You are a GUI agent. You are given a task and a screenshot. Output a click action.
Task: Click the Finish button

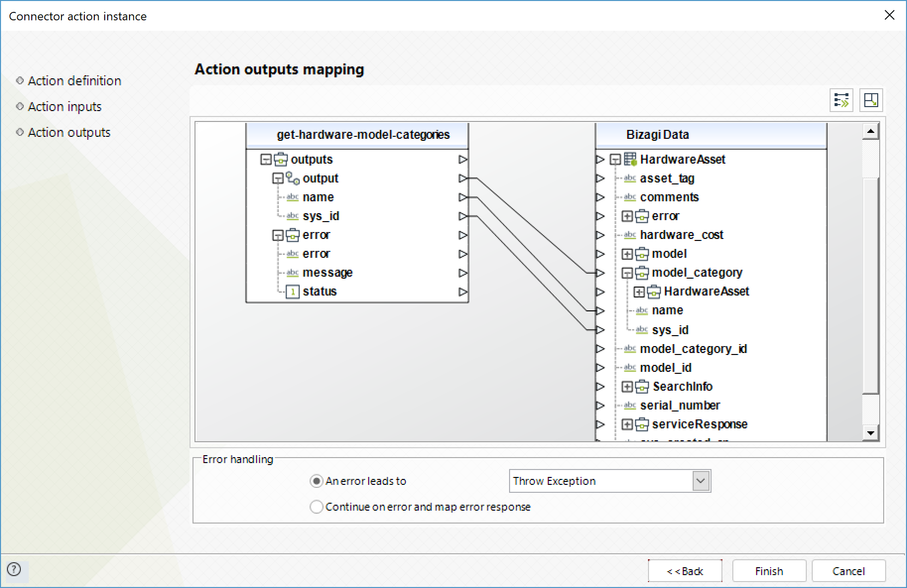pyautogui.click(x=769, y=571)
